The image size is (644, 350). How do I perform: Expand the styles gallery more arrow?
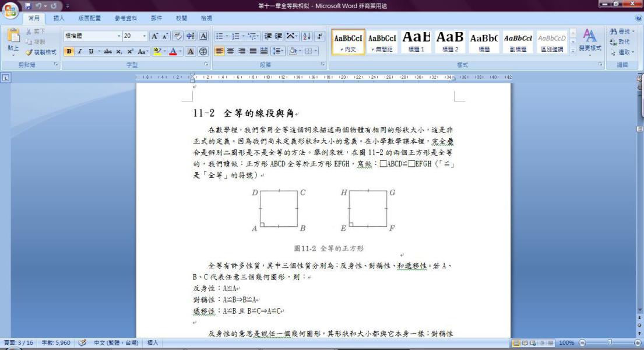pyautogui.click(x=573, y=51)
